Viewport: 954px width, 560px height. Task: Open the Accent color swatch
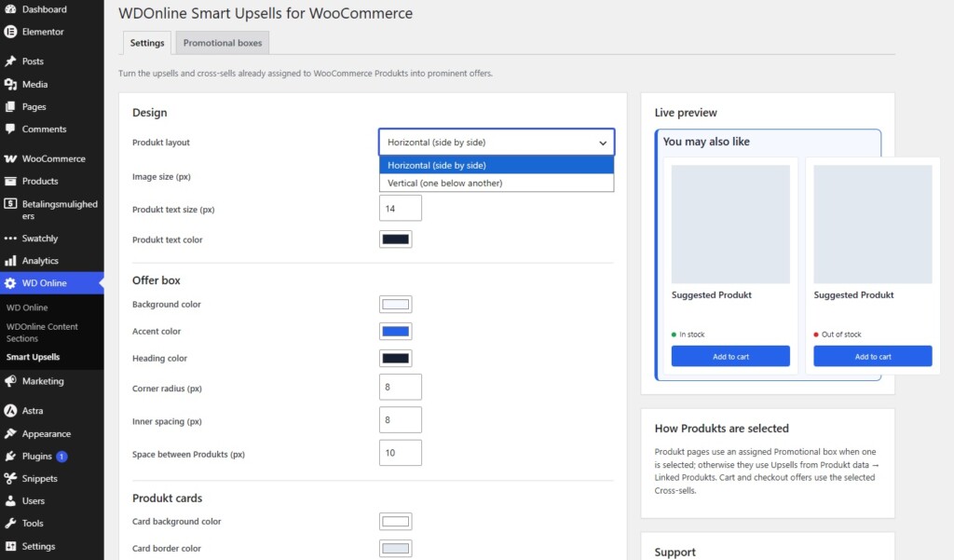click(395, 331)
